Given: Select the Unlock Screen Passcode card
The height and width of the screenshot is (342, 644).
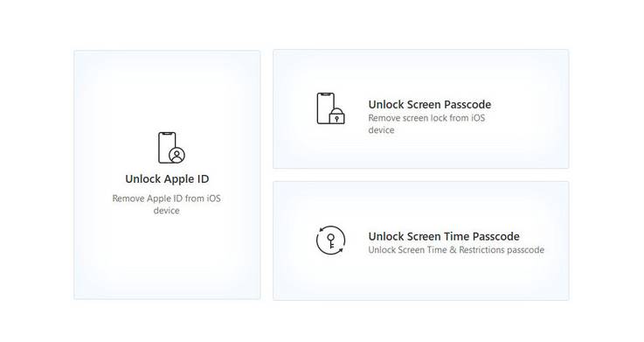Looking at the screenshot, I should (421, 109).
